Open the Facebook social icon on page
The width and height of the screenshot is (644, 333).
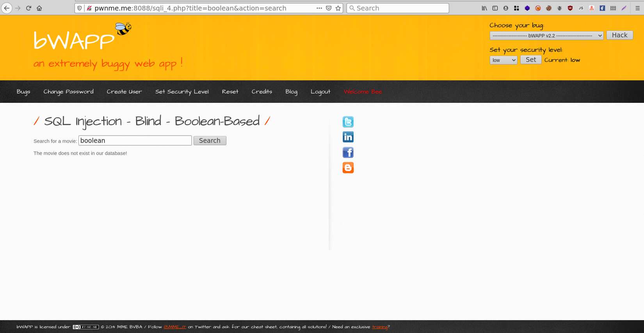point(348,152)
